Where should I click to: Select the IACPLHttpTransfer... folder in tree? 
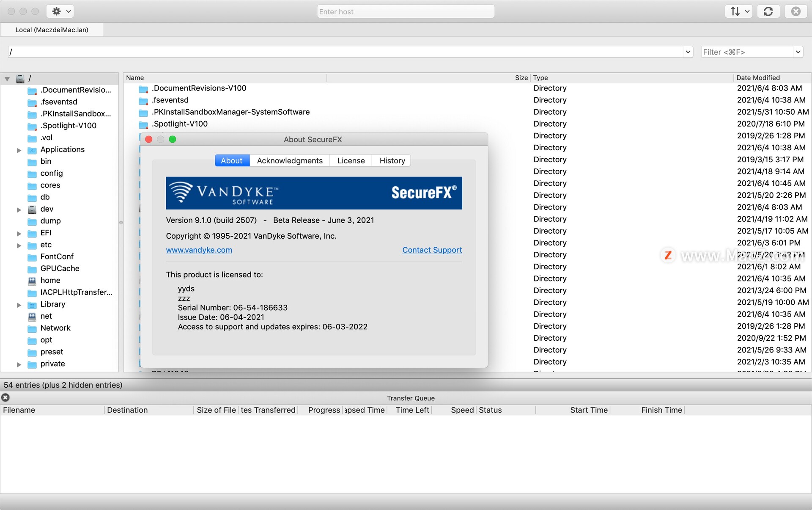[76, 292]
